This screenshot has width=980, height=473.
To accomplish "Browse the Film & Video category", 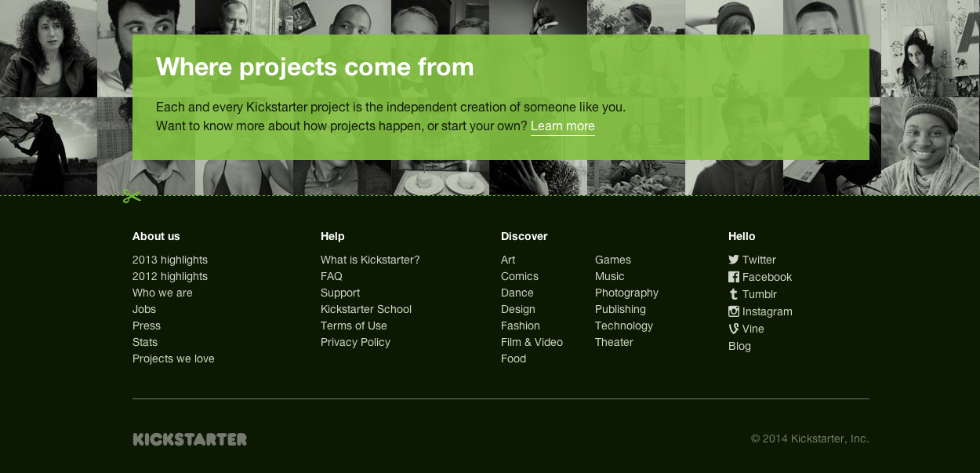I will pos(532,342).
